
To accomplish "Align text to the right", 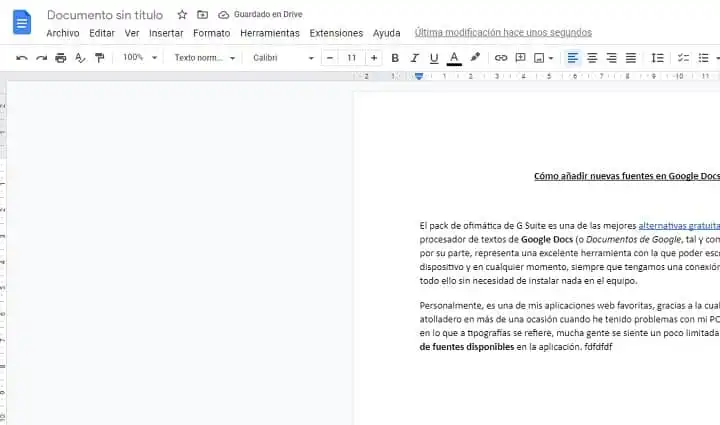I will coord(612,58).
